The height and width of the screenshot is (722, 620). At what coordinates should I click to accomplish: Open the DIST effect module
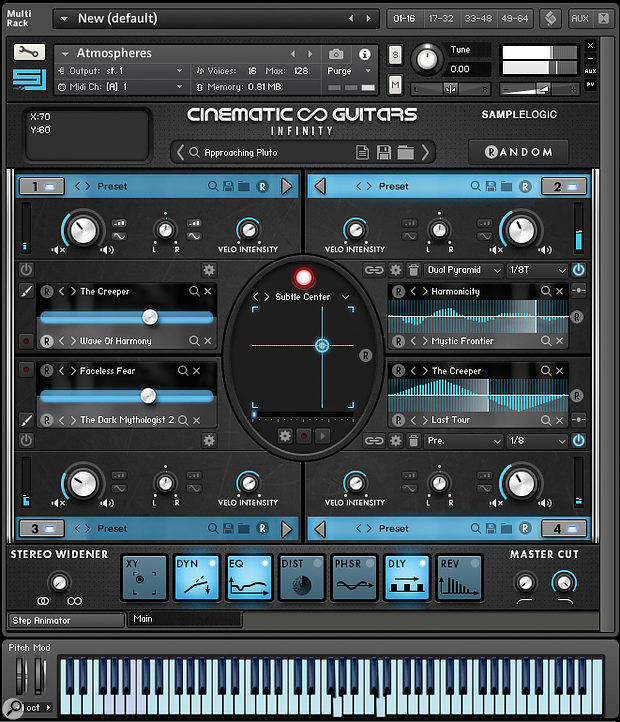point(301,578)
